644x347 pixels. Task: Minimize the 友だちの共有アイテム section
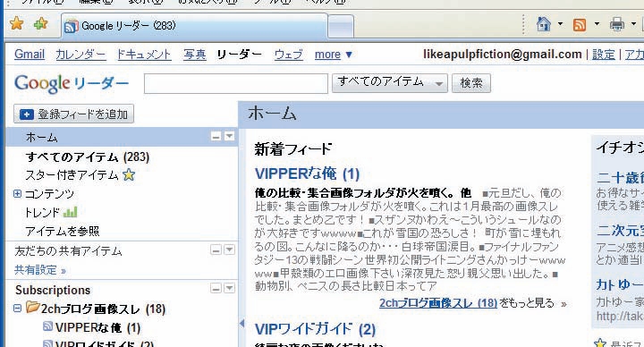[216, 250]
